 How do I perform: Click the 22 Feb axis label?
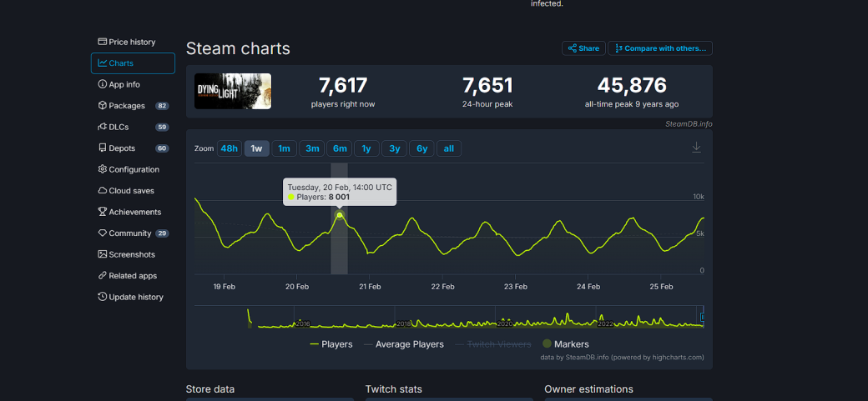point(442,287)
